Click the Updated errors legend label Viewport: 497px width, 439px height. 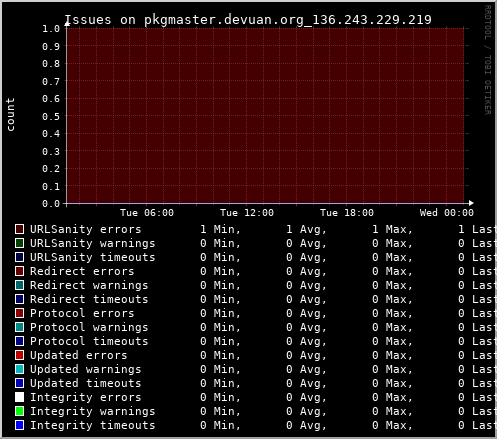tap(79, 355)
